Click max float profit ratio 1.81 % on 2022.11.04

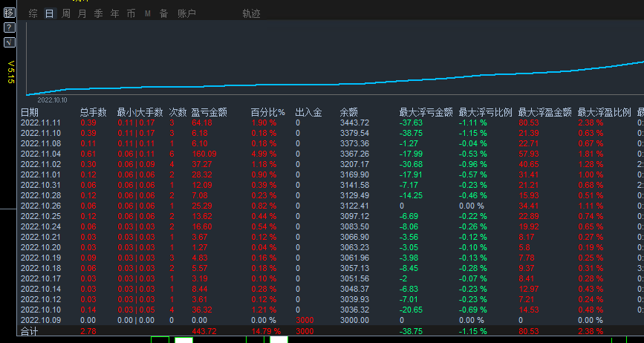(x=591, y=154)
